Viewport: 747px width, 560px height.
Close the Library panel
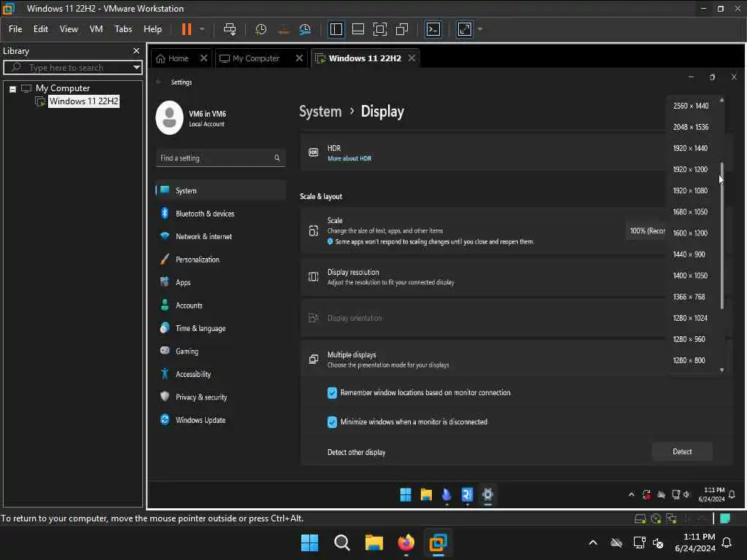[x=136, y=50]
